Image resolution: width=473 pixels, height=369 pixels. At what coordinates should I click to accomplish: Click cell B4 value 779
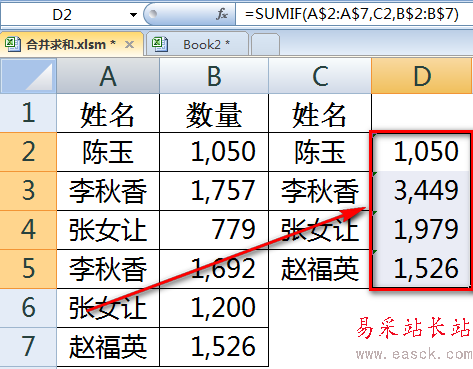(214, 230)
